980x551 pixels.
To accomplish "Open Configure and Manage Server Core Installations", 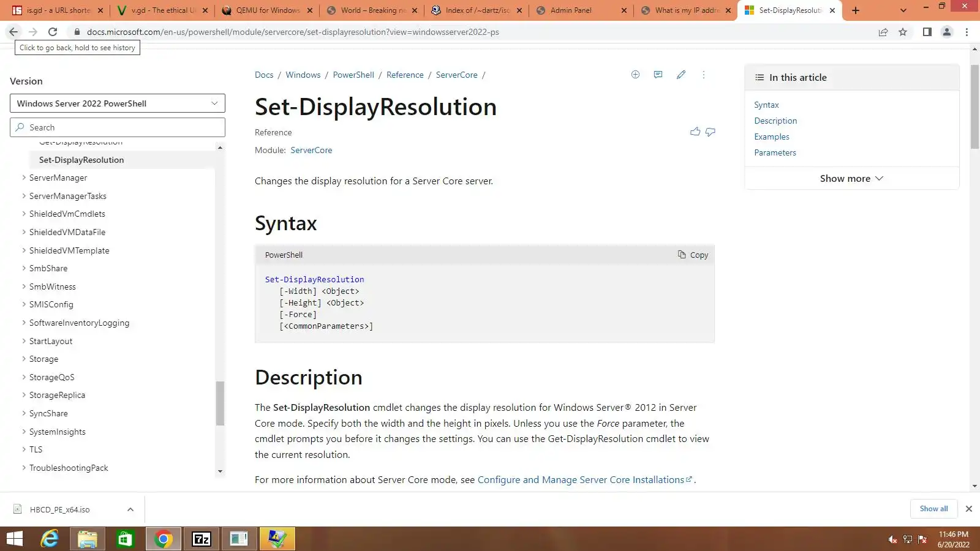I will pos(584,479).
